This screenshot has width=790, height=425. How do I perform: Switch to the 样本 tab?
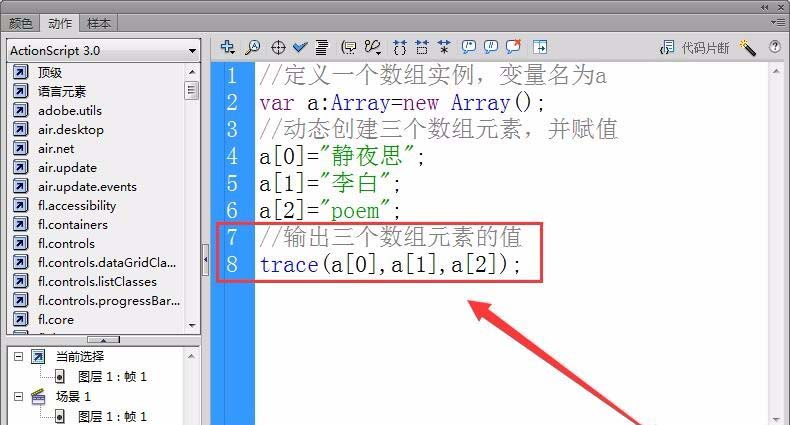(x=99, y=23)
